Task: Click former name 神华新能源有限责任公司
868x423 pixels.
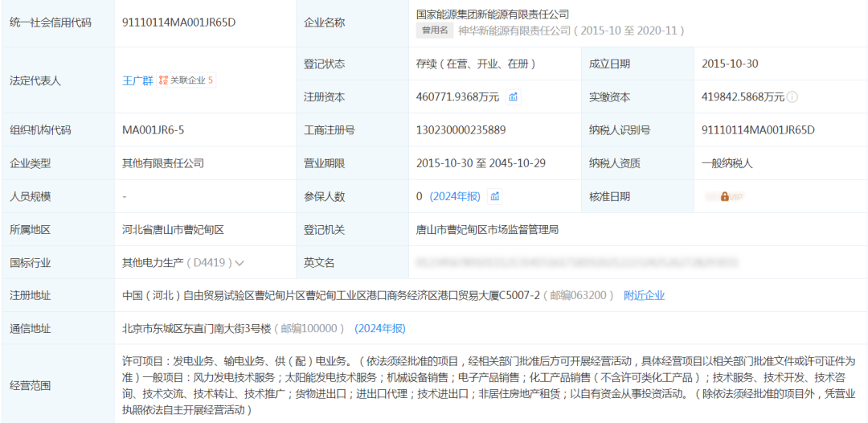Action: pos(514,31)
